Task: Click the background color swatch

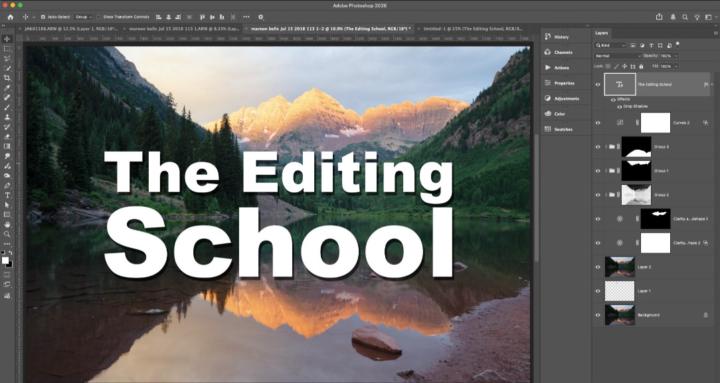Action: click(x=10, y=264)
